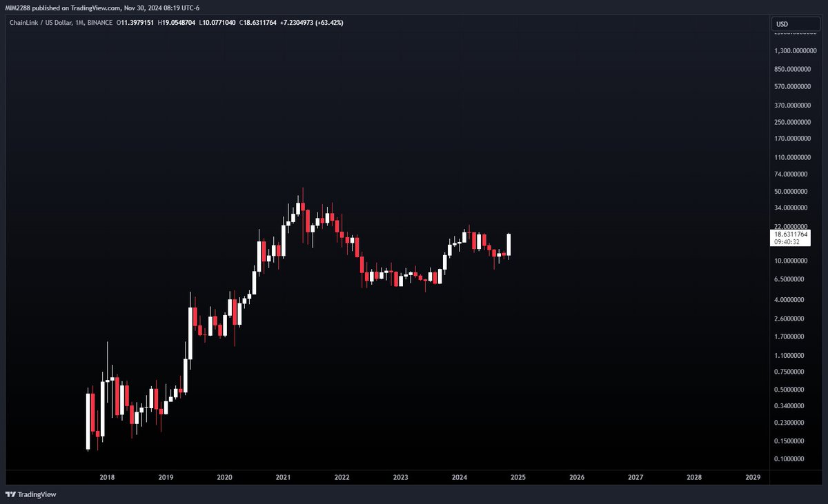The image size is (828, 504).
Task: Click the 2018 time axis label
Action: (107, 477)
